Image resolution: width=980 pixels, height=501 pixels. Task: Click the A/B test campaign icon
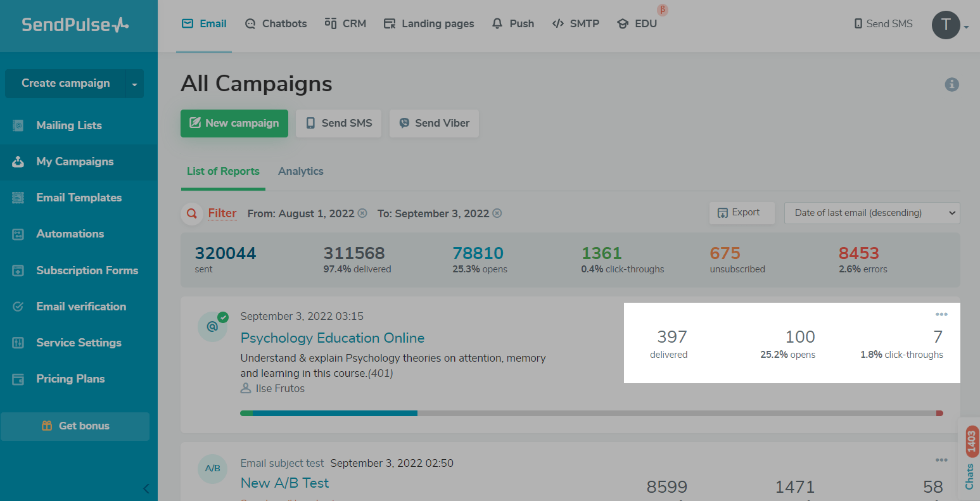[212, 469]
